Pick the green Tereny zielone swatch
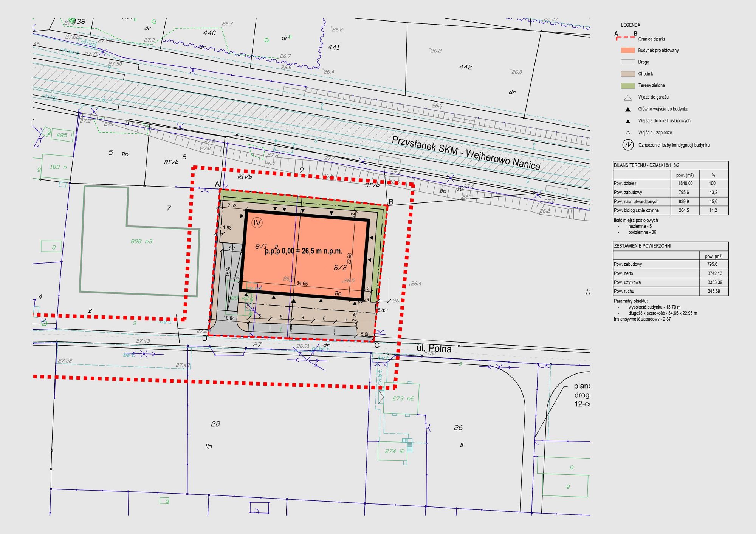 [x=628, y=86]
